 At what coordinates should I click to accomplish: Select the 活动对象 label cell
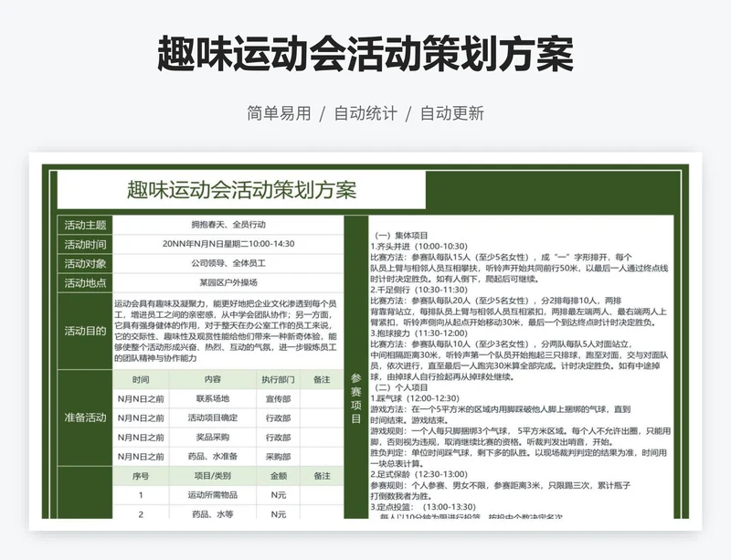pyautogui.click(x=85, y=263)
